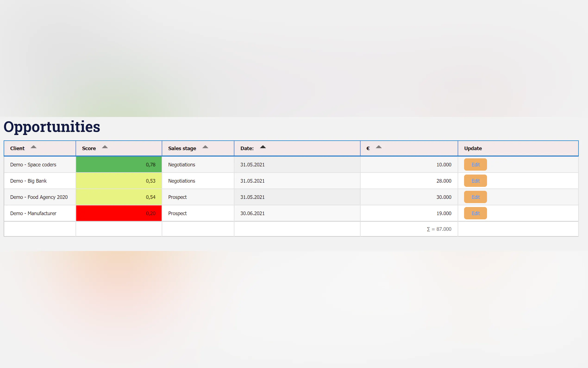Edit the Demo - Big Bank opportunity
This screenshot has width=588, height=368.
(x=475, y=181)
